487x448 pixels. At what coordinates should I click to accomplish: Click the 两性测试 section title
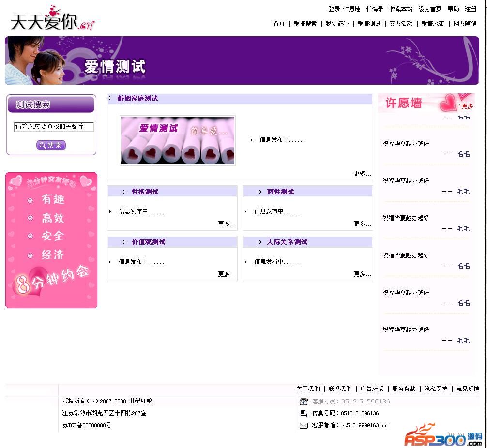click(280, 192)
